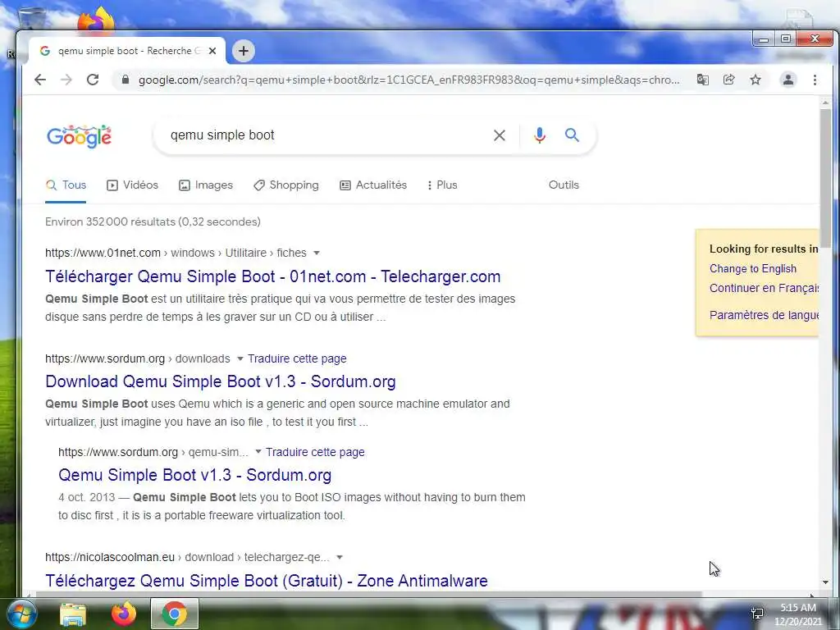Open Téléchargez Qemu Simple Boot (Gratuit) result
The image size is (840, 630).
pyautogui.click(x=267, y=581)
